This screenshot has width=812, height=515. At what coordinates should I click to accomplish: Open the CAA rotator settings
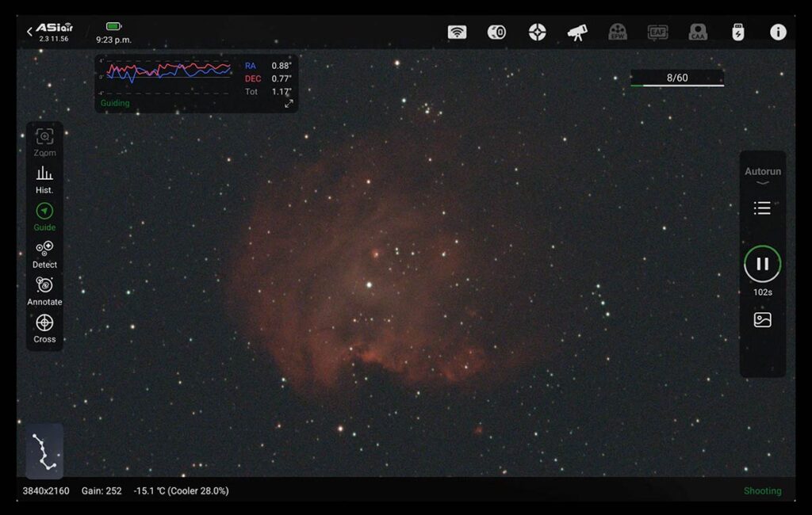(x=699, y=32)
